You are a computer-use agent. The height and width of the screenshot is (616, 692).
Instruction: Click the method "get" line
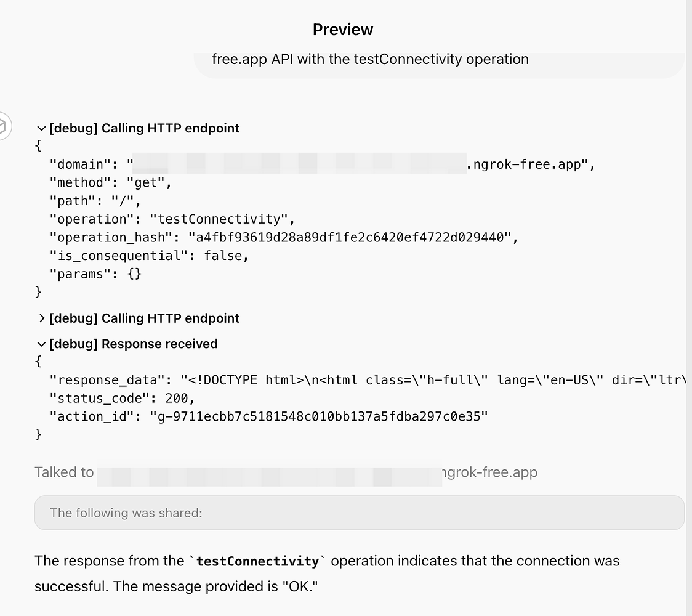pos(110,183)
